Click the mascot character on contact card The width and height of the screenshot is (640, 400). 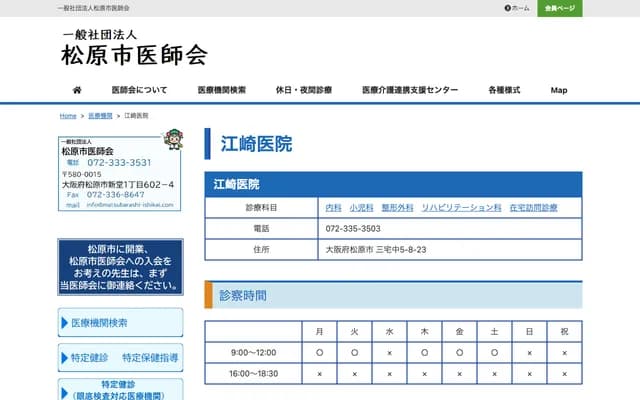coord(172,138)
